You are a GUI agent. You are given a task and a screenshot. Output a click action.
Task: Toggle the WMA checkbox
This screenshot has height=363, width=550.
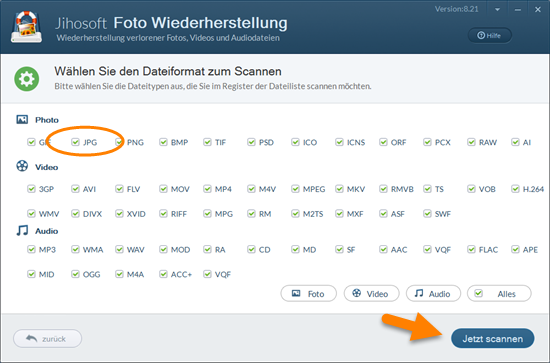(x=75, y=249)
